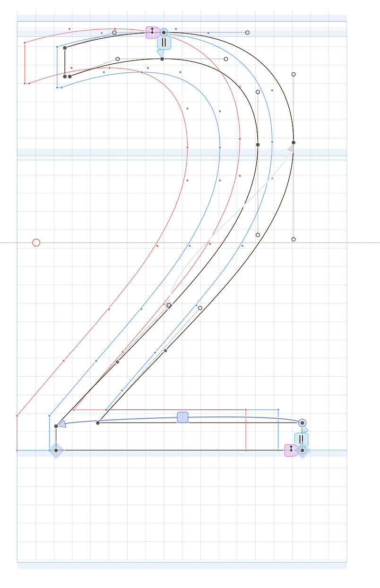This screenshot has width=380, height=588.
Task: Select the rightmost outer curve node
Action: pyautogui.click(x=294, y=142)
